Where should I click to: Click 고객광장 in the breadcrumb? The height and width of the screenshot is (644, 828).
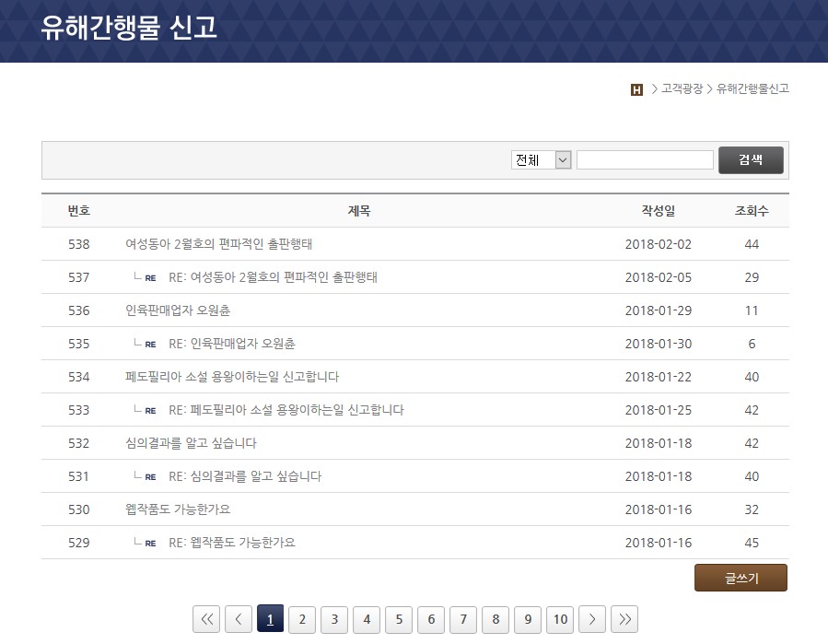[x=682, y=89]
